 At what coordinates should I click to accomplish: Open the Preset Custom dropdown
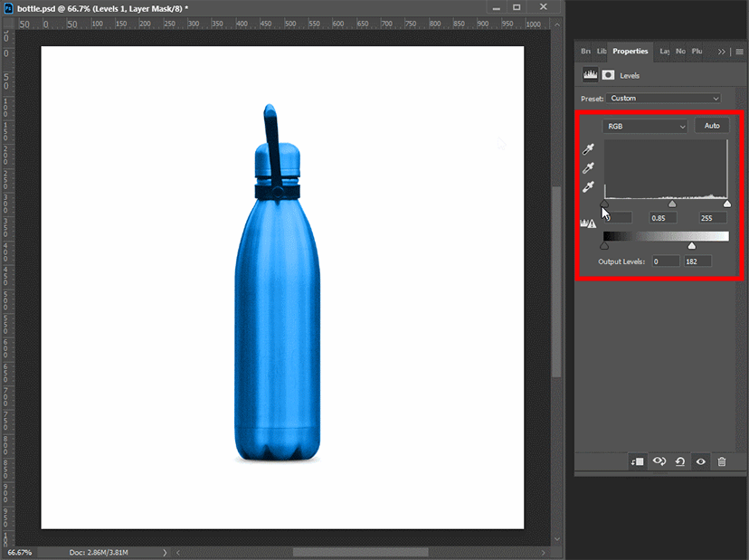(663, 98)
